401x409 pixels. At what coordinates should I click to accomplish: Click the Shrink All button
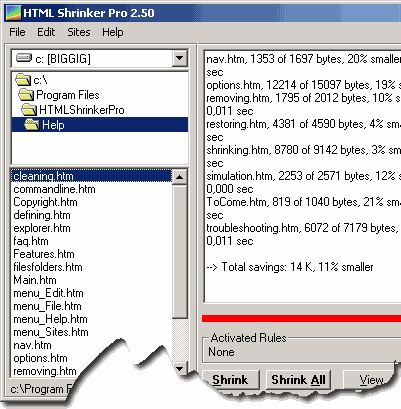[x=298, y=380]
